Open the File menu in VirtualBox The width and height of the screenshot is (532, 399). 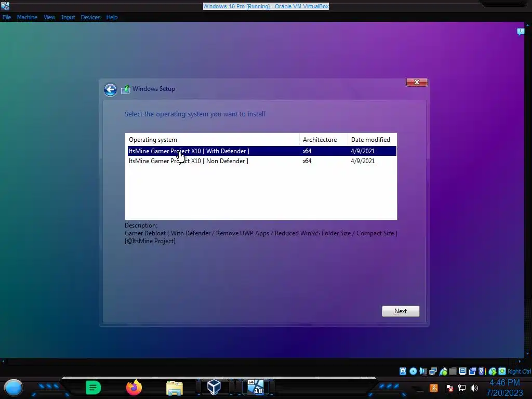(6, 17)
